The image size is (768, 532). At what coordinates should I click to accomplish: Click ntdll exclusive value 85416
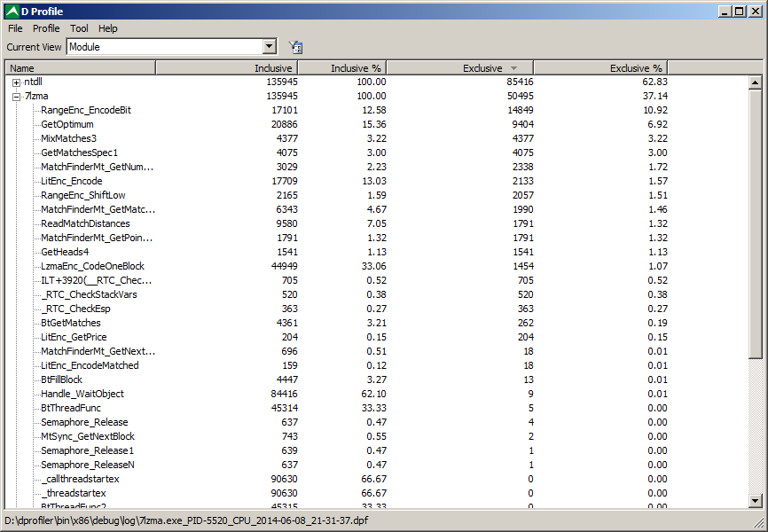click(520, 82)
